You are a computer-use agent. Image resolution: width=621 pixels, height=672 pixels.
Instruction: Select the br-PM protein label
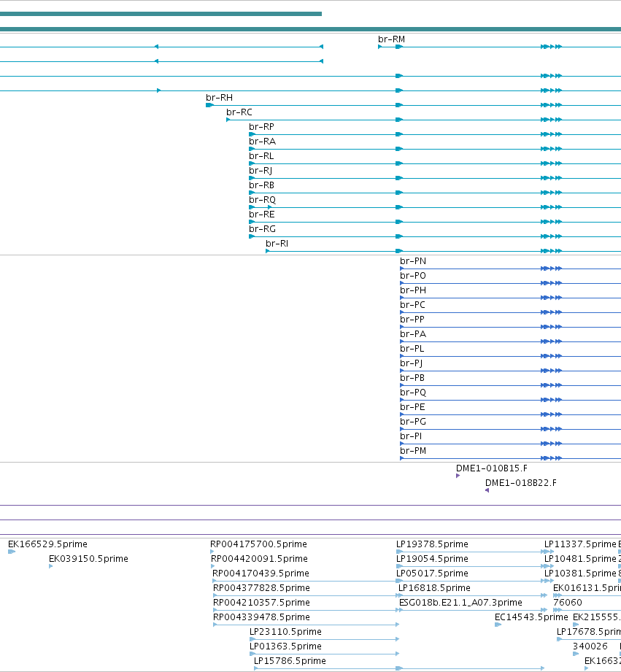point(413,450)
